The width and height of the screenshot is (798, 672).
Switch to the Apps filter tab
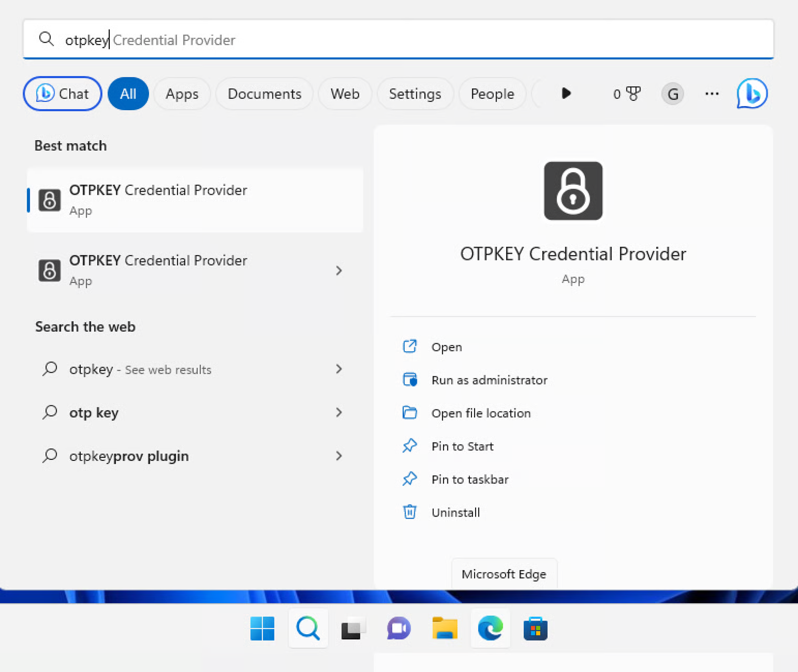pyautogui.click(x=182, y=94)
